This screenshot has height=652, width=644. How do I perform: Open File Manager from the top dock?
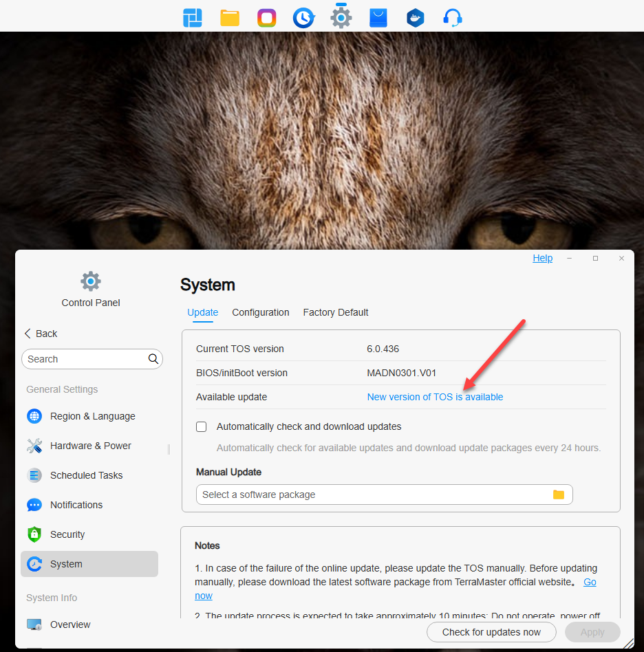click(x=230, y=18)
